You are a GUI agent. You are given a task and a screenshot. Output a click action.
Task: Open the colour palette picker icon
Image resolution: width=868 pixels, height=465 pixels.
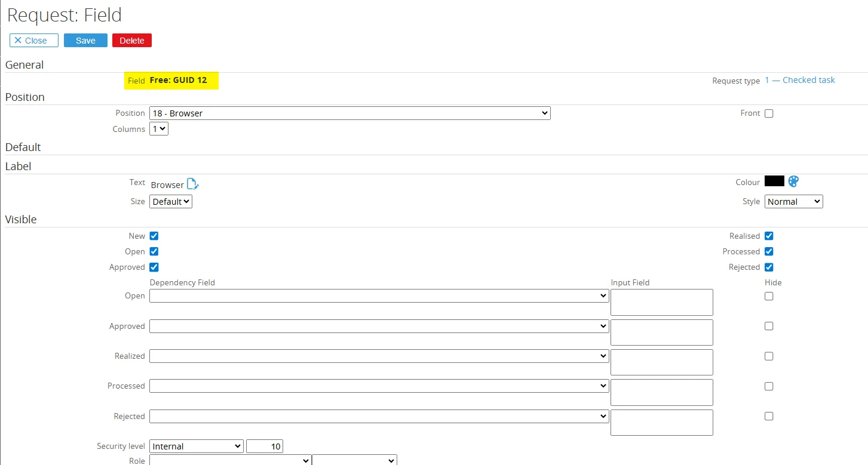(x=793, y=181)
